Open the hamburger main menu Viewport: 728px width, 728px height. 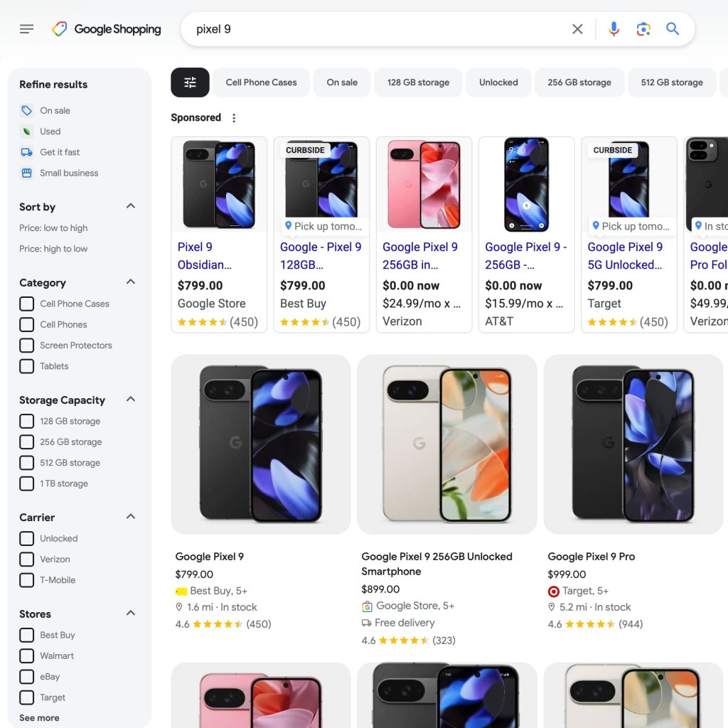[x=26, y=29]
